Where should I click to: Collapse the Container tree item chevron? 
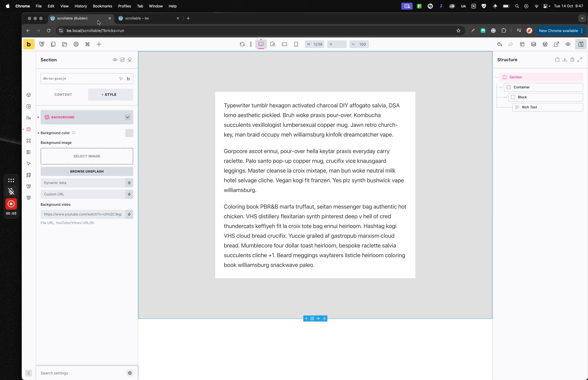click(501, 87)
